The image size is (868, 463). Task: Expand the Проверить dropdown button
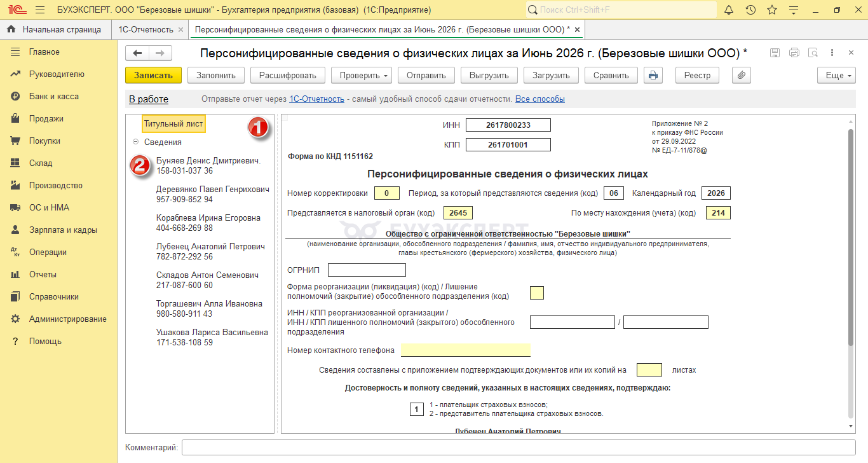(x=362, y=75)
